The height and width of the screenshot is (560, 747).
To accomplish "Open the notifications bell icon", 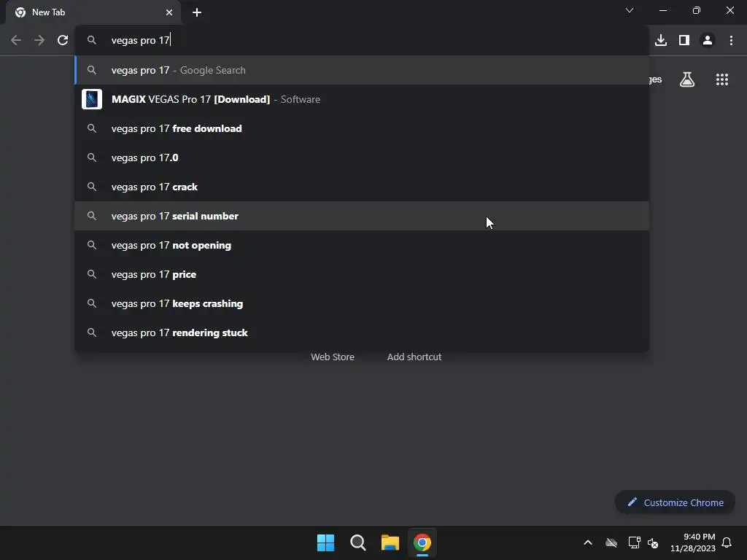I will [727, 542].
